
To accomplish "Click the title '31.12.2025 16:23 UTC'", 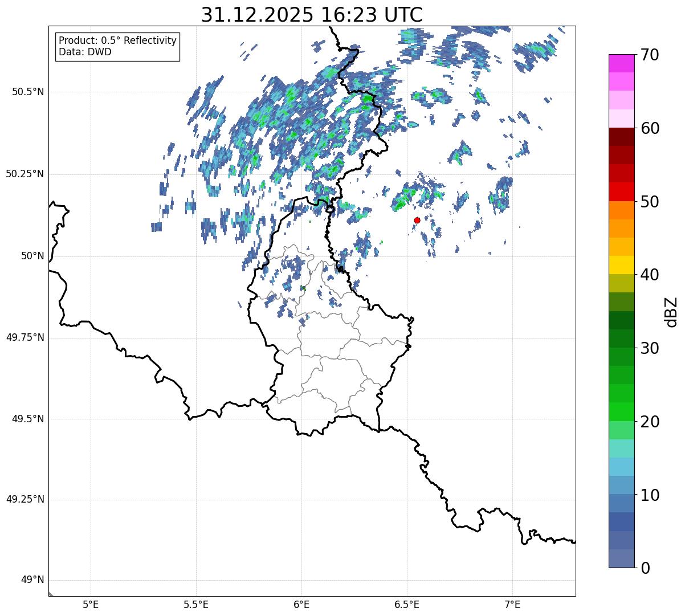I will [x=312, y=15].
